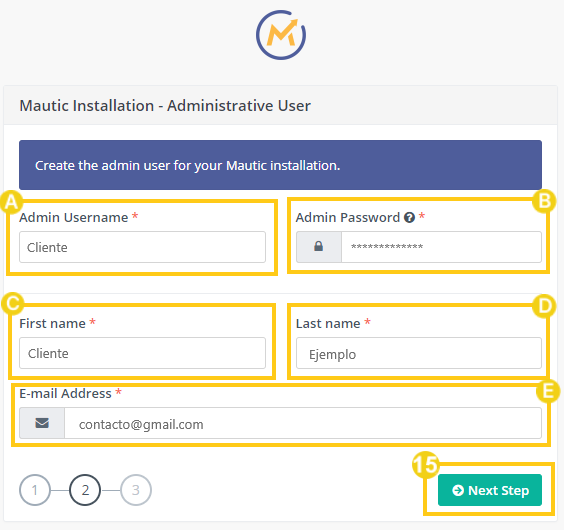Click the Admin Username label text
This screenshot has height=530, width=564.
74,217
